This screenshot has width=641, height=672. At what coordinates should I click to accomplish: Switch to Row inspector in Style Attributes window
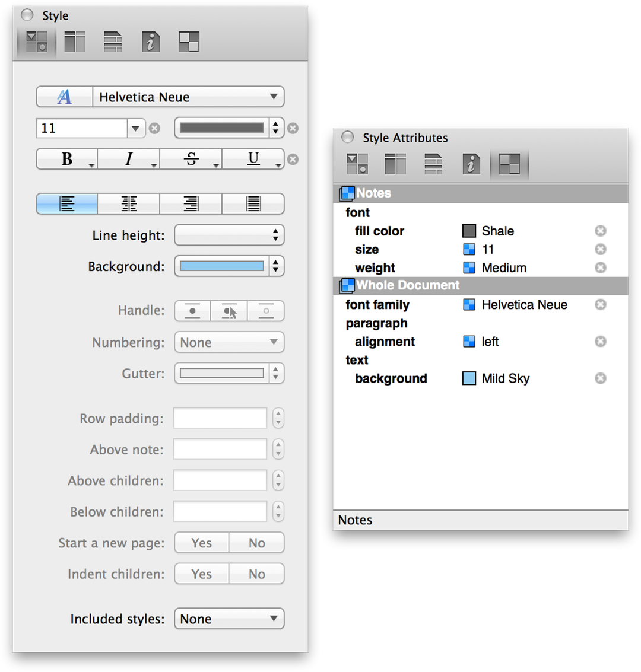[433, 164]
